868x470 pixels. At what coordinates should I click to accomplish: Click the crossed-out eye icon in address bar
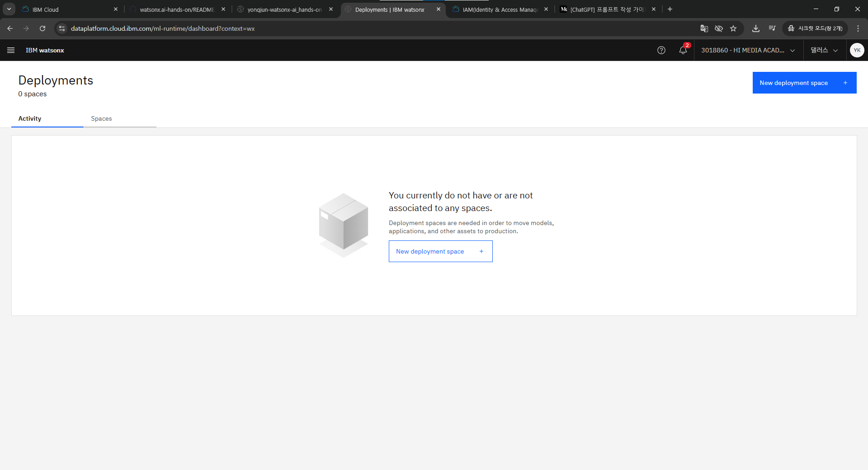click(x=718, y=28)
